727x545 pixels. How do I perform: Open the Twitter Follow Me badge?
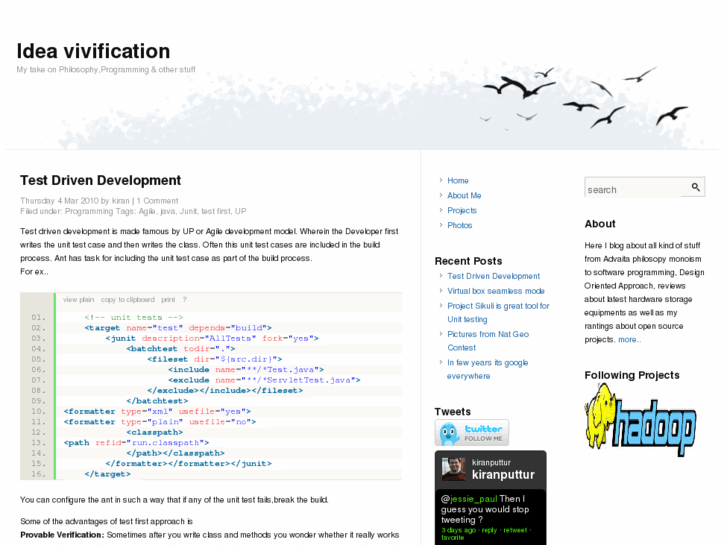pos(472,433)
